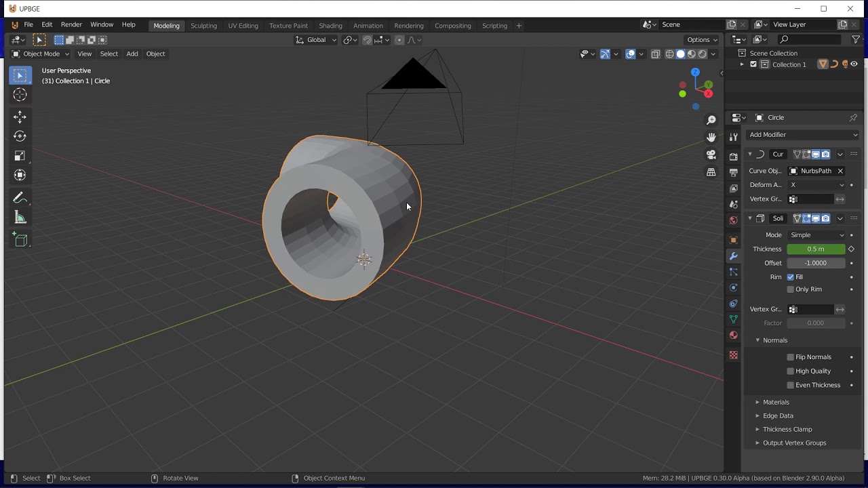Enable the Even Thickness checkbox
Viewport: 868px width, 488px height.
point(791,385)
